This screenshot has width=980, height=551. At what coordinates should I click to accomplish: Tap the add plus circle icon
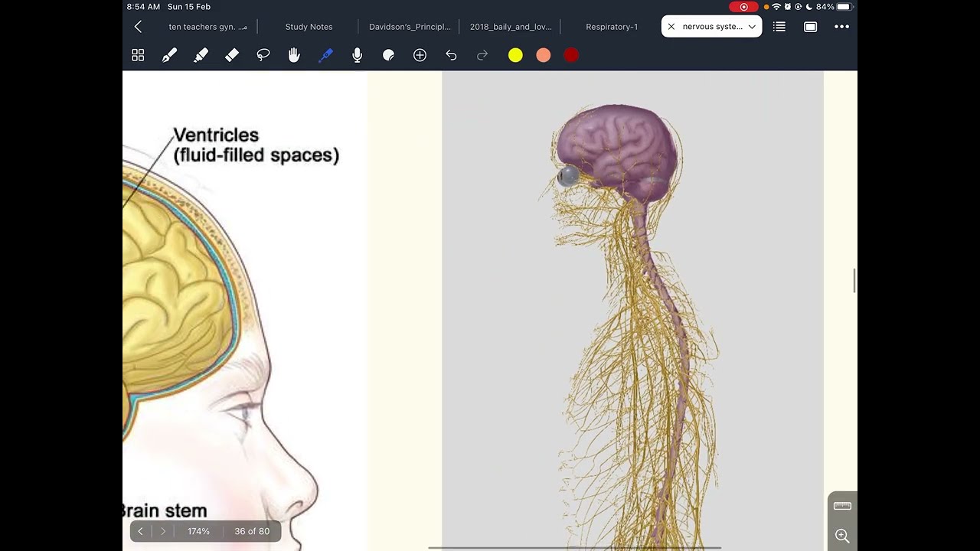pos(420,55)
